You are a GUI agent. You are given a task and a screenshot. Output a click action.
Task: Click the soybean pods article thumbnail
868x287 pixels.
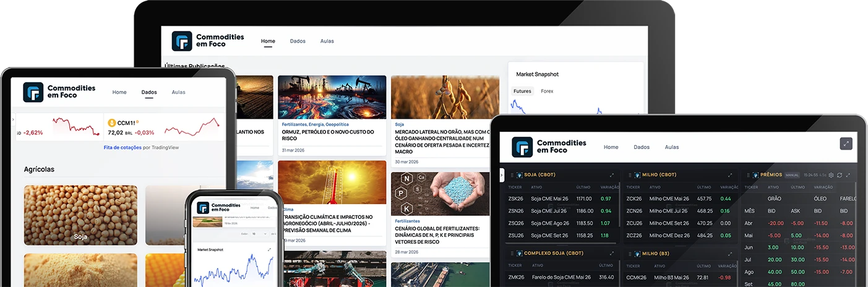coord(445,97)
